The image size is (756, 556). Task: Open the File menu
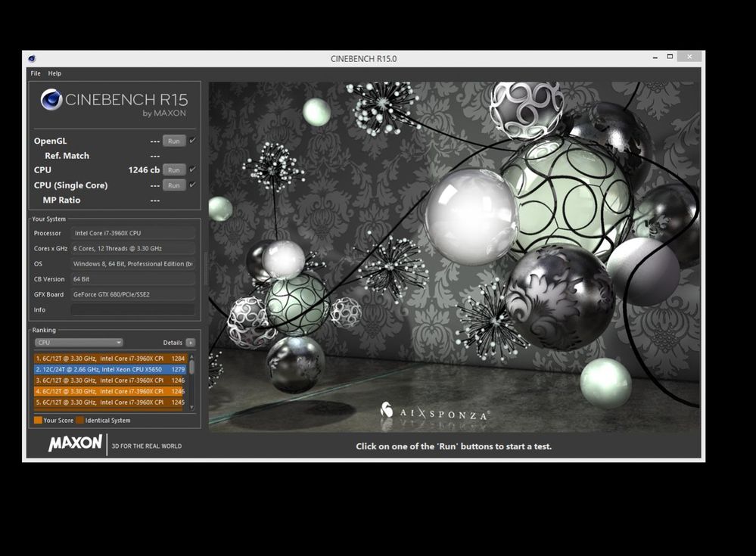point(36,73)
